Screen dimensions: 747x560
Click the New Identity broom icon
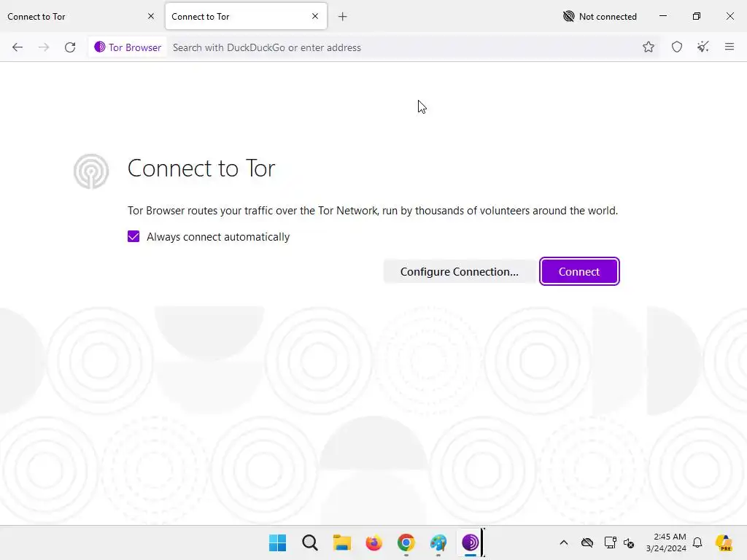pos(703,47)
